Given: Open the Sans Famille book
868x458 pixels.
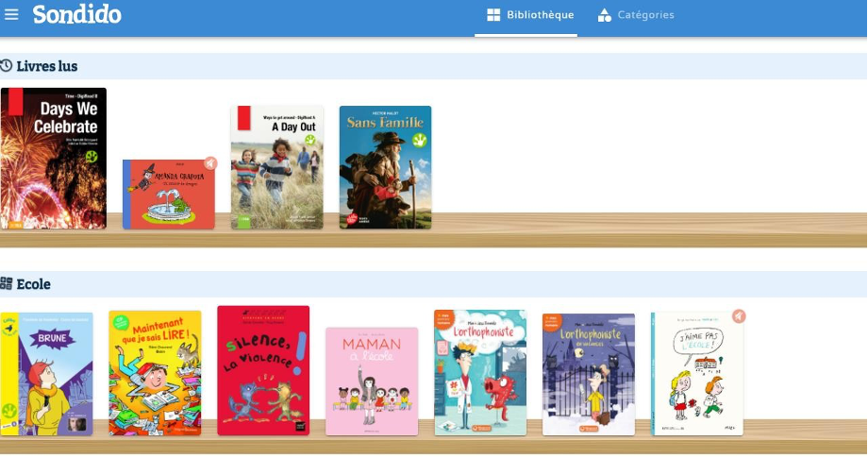Looking at the screenshot, I should (385, 167).
